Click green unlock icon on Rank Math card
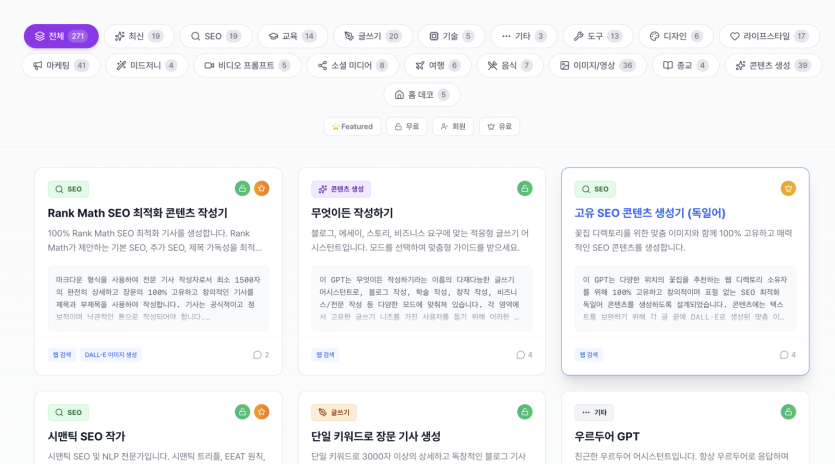Viewport: 835px width, 464px height. click(x=242, y=188)
